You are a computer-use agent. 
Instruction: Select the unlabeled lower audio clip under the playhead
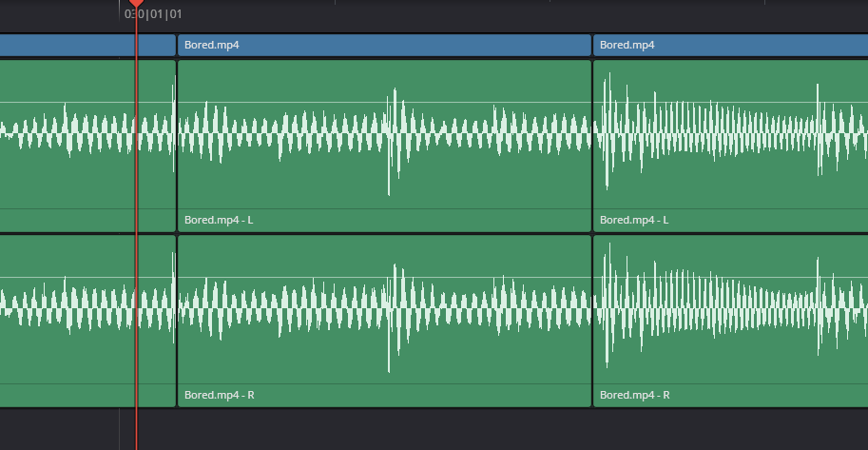click(x=87, y=321)
